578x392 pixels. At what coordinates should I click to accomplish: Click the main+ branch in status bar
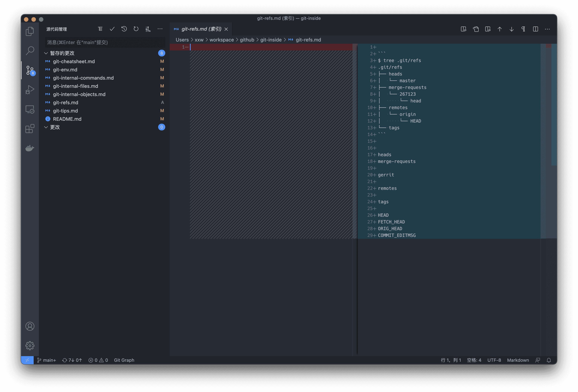[x=47, y=360]
